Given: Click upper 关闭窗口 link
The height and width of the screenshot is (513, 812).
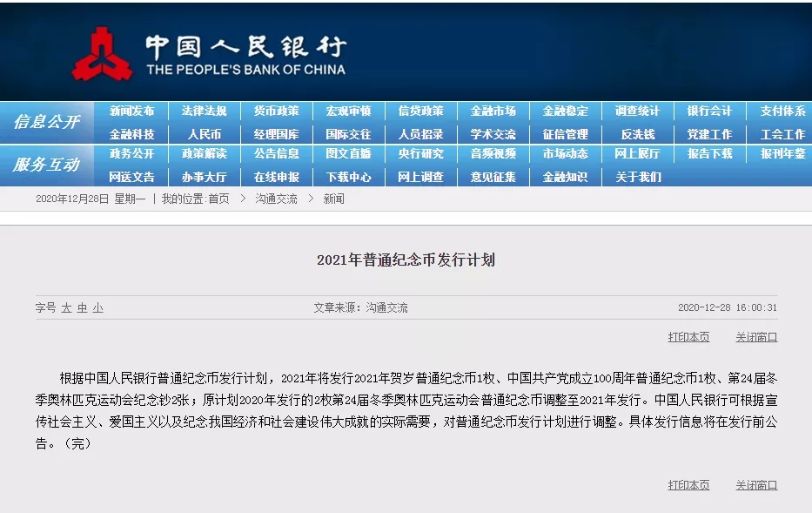Looking at the screenshot, I should point(756,337).
